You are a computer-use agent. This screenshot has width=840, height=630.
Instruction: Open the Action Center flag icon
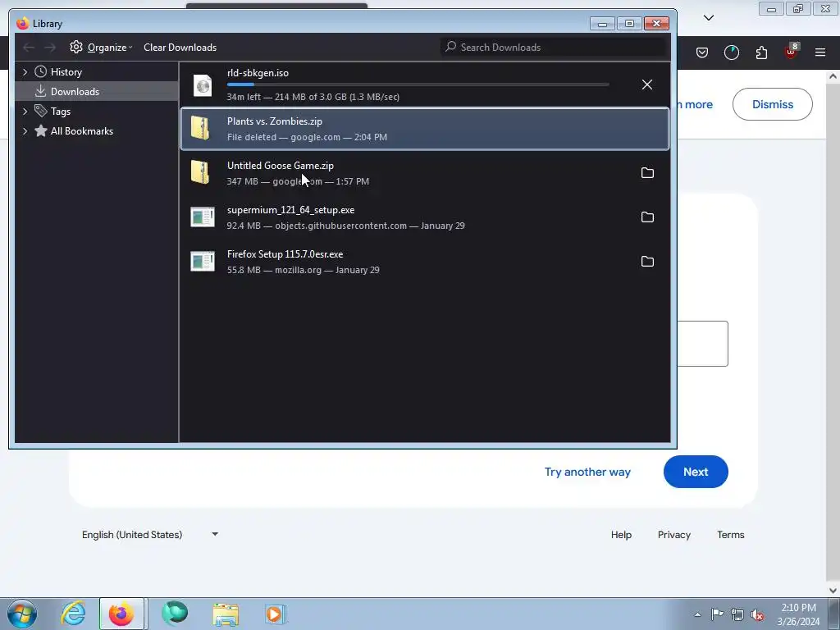pyautogui.click(x=717, y=614)
